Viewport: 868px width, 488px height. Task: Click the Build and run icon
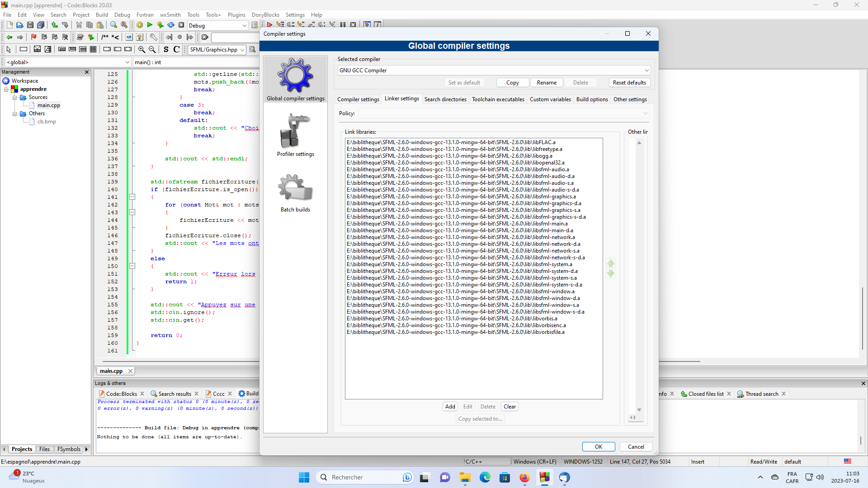click(x=160, y=25)
